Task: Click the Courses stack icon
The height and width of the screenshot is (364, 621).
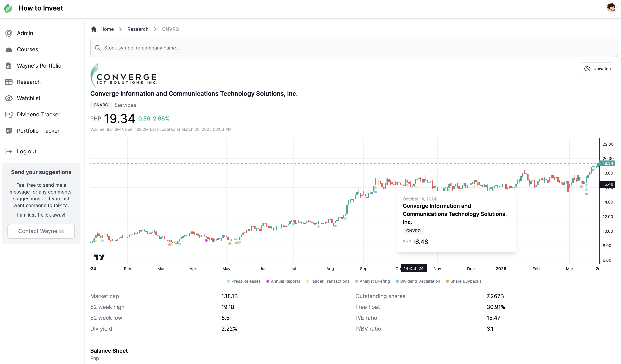Action: point(9,49)
